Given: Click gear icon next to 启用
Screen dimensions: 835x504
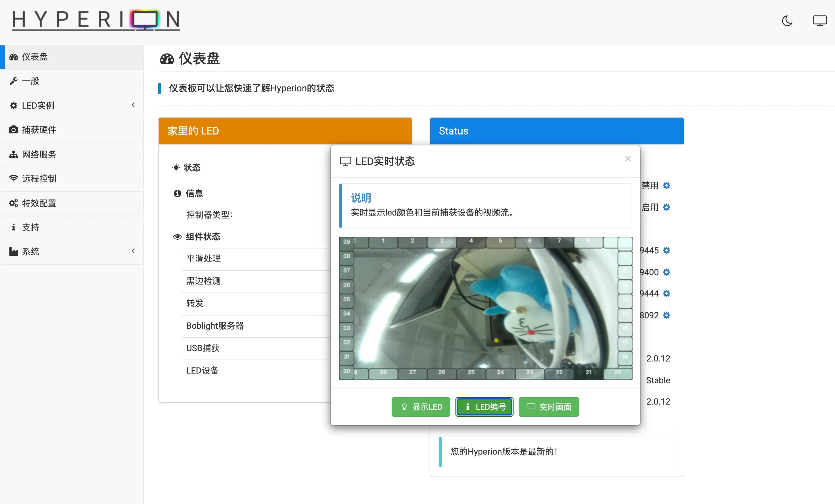Looking at the screenshot, I should pos(666,207).
